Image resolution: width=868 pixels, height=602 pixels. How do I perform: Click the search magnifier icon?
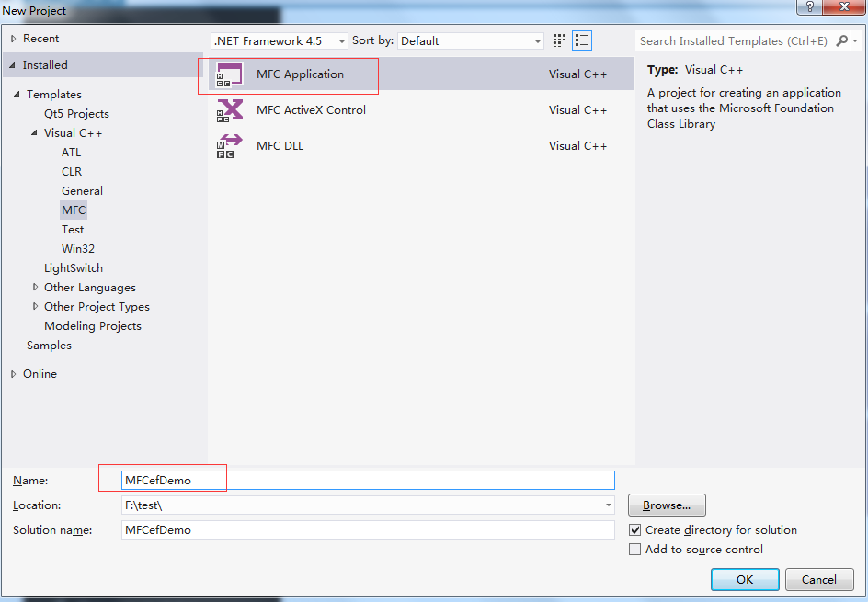[x=842, y=40]
